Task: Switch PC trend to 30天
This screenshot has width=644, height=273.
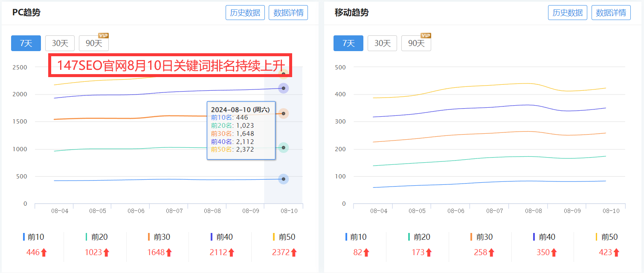Action: pos(60,43)
